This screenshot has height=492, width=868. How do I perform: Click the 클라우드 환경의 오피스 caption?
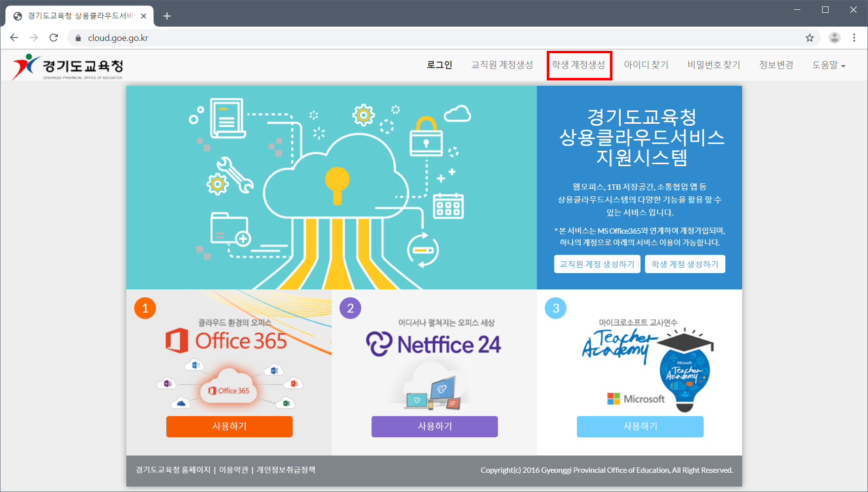pos(235,322)
